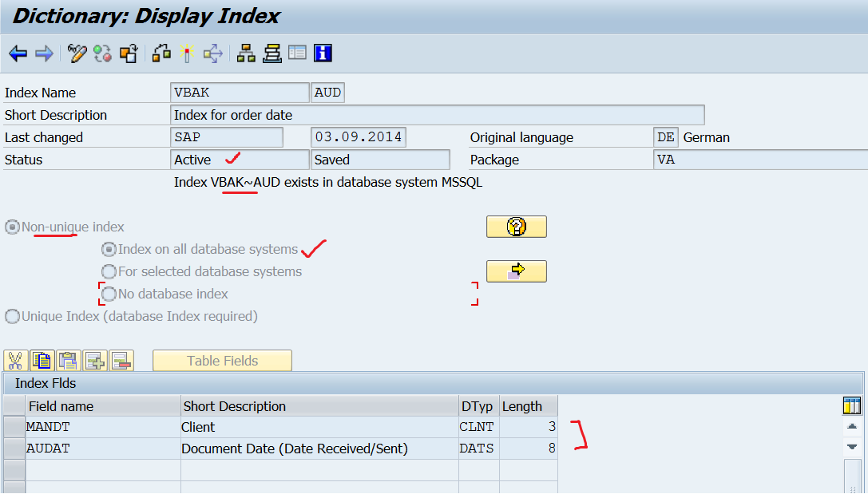Image resolution: width=868 pixels, height=494 pixels.
Task: Click the blue information icon
Action: point(322,53)
